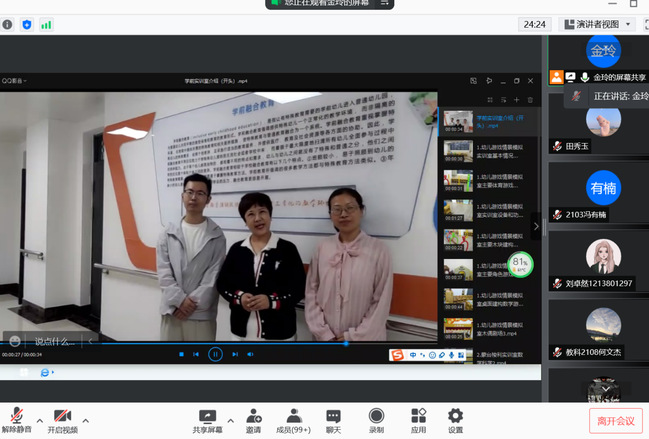Image resolution: width=649 pixels, height=439 pixels.
Task: Leave the meeting via 离开会议
Action: [x=615, y=421]
